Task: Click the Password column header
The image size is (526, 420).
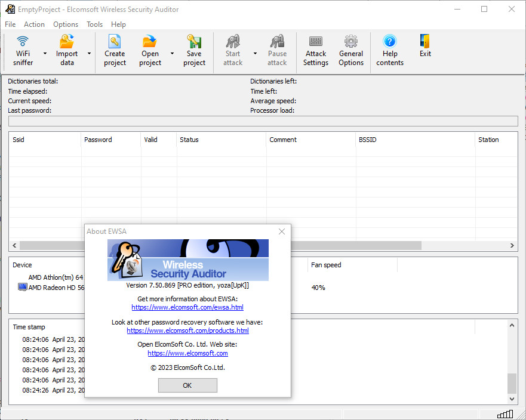Action: point(110,140)
